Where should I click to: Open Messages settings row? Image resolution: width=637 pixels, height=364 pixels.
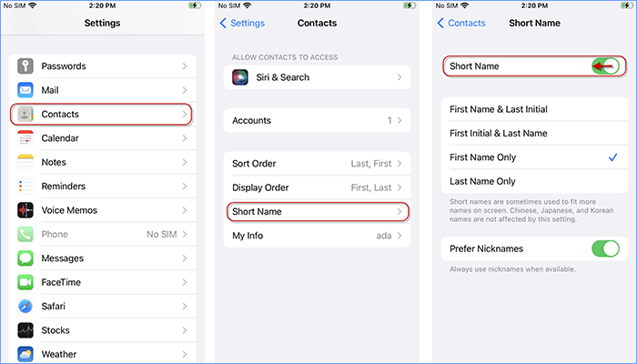click(x=100, y=258)
